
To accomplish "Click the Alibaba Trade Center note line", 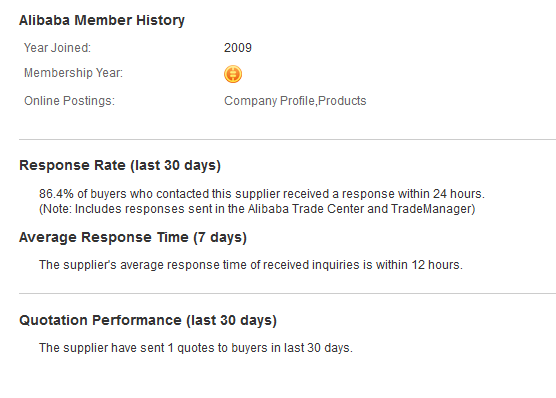I will pos(257,209).
